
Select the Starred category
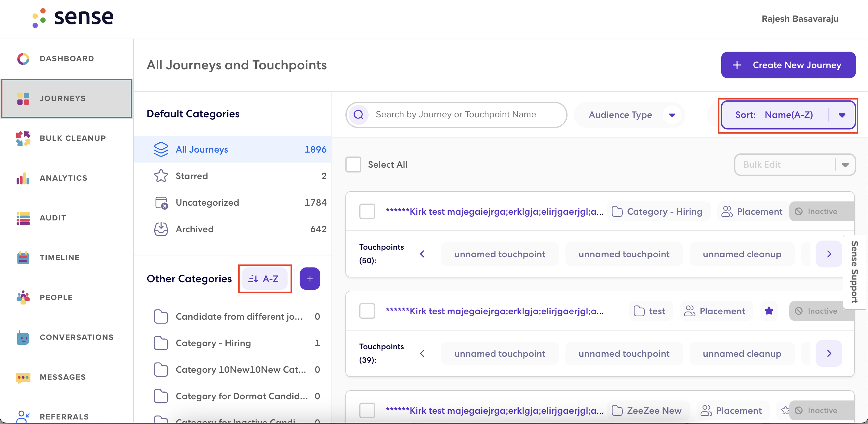[233, 176]
